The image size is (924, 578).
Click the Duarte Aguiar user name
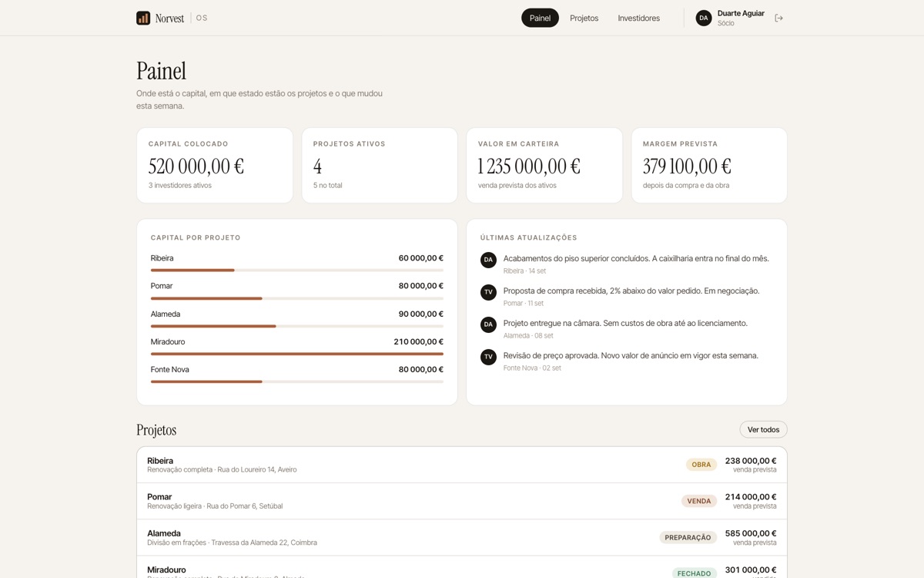(741, 13)
